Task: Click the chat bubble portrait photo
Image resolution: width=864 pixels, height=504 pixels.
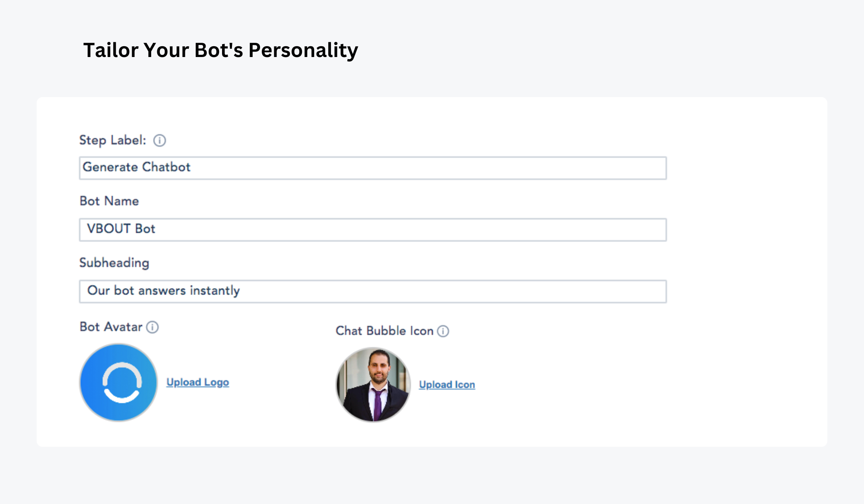Action: 373,384
